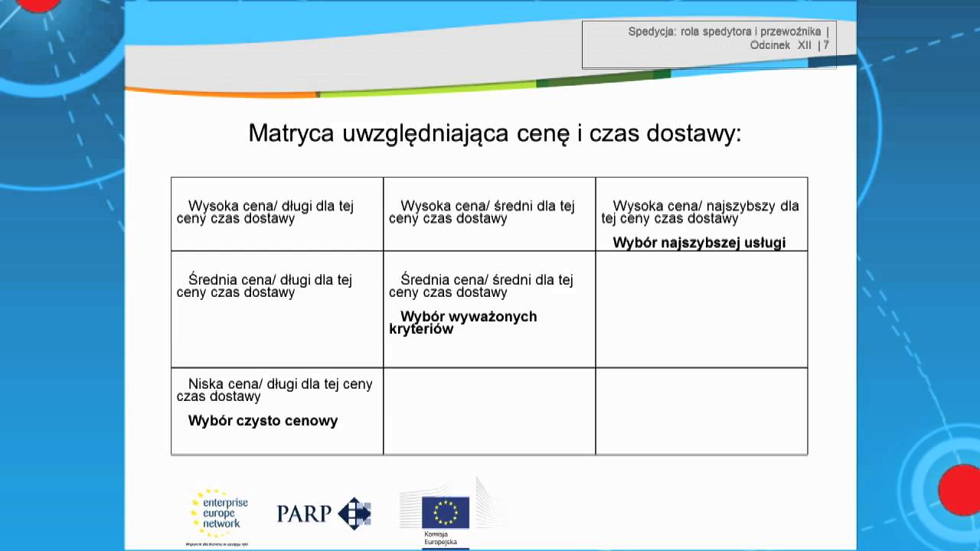Select 'Niska cena/ długi dla tej ceny czas dostawy' text

[x=274, y=390]
